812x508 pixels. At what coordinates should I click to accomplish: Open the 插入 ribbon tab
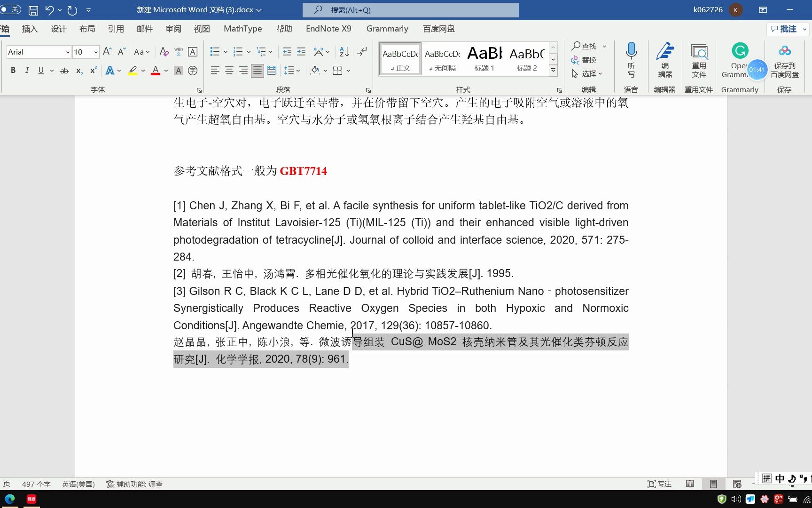click(x=30, y=29)
